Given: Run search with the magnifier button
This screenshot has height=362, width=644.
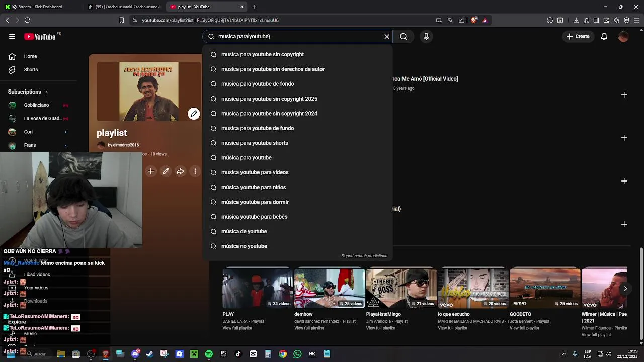Looking at the screenshot, I should [x=404, y=36].
